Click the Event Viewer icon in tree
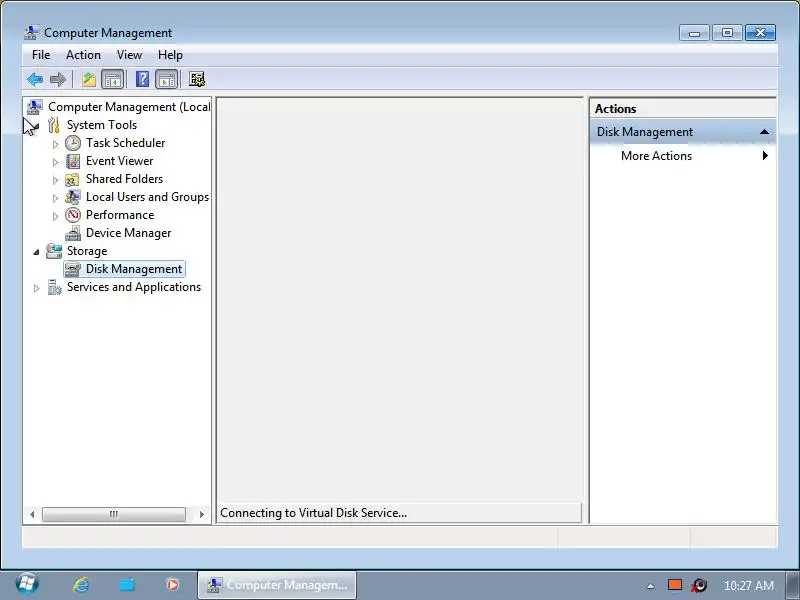 pos(73,161)
